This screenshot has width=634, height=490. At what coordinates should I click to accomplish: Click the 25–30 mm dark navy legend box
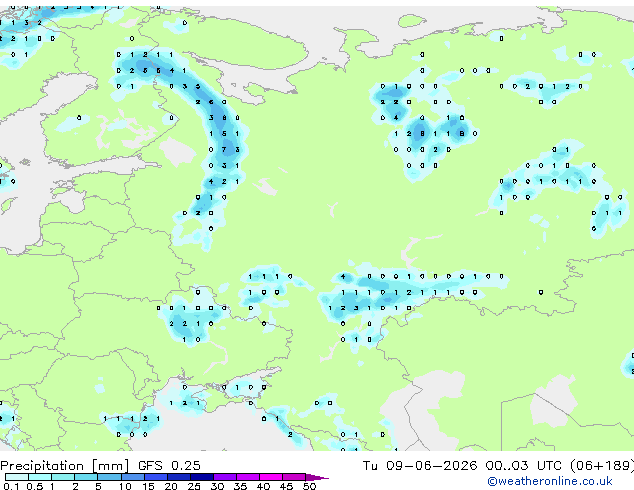202,477
